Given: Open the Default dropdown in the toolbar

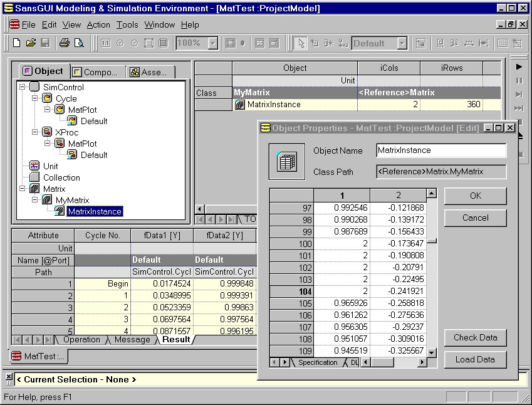Looking at the screenshot, I should (x=402, y=43).
